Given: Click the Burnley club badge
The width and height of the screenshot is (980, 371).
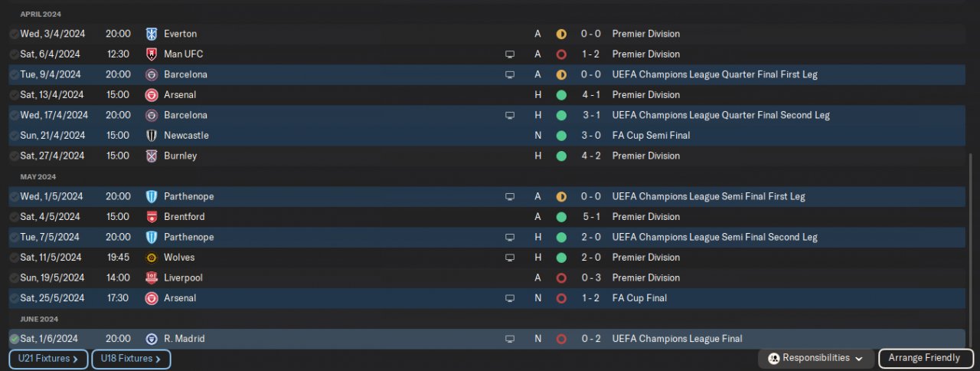Looking at the screenshot, I should [x=151, y=156].
